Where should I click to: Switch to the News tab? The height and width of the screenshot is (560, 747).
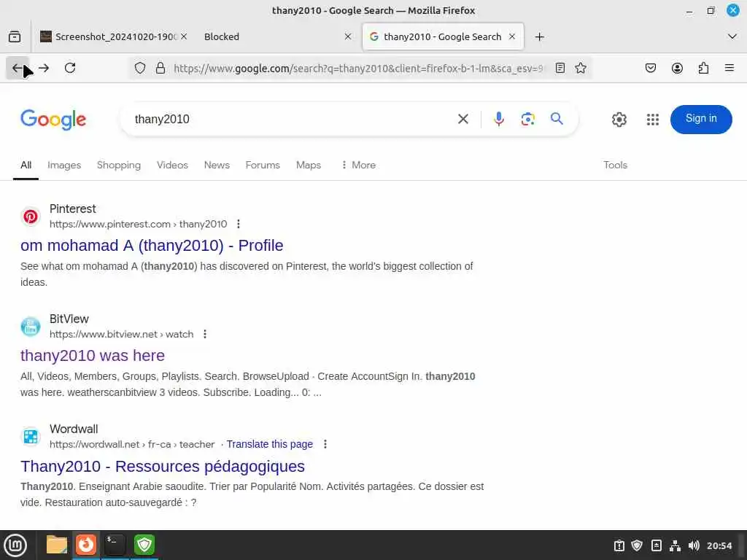pyautogui.click(x=217, y=165)
